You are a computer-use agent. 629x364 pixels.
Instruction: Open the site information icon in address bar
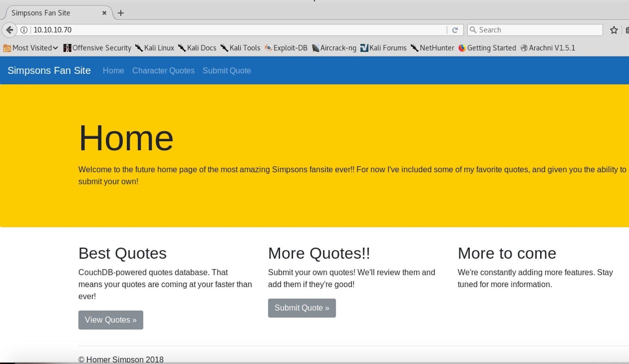(24, 30)
